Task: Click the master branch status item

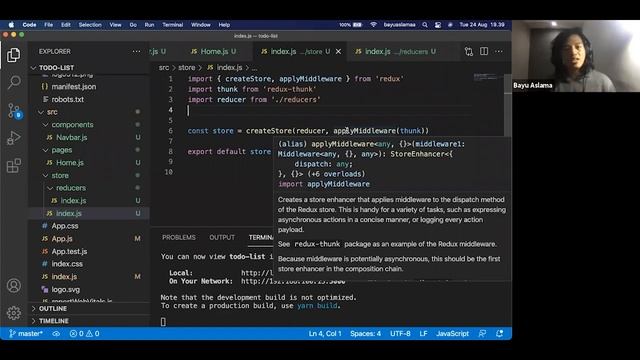Action: click(x=26, y=333)
